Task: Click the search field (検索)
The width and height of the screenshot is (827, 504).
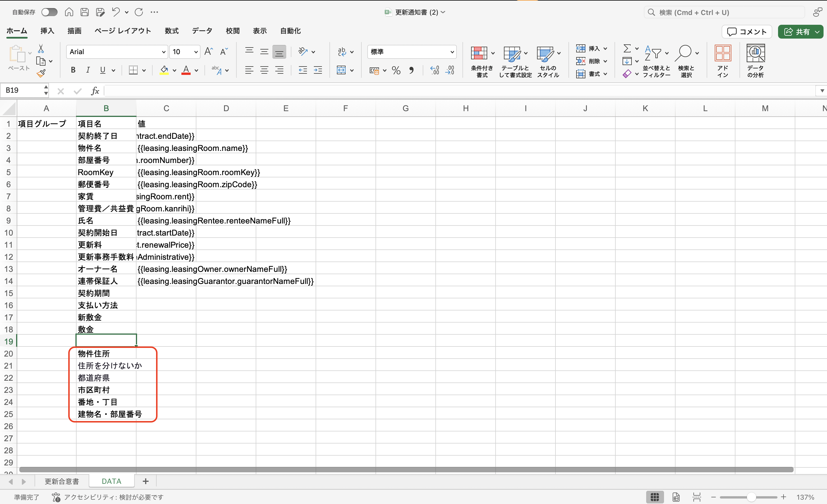Action: [724, 12]
